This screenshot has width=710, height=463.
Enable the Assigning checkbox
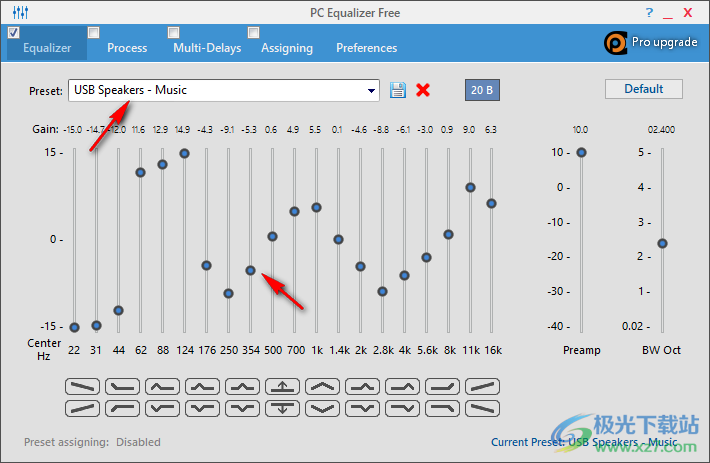[254, 33]
